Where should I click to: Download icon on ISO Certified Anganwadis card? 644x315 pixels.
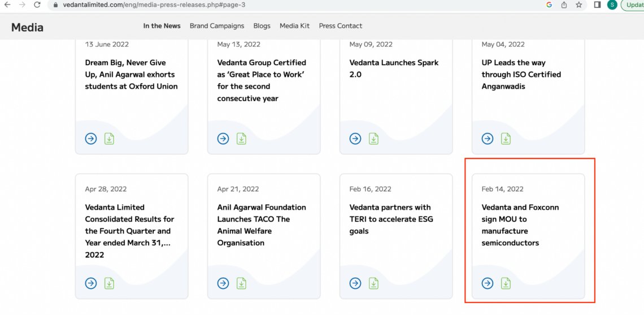coord(506,139)
